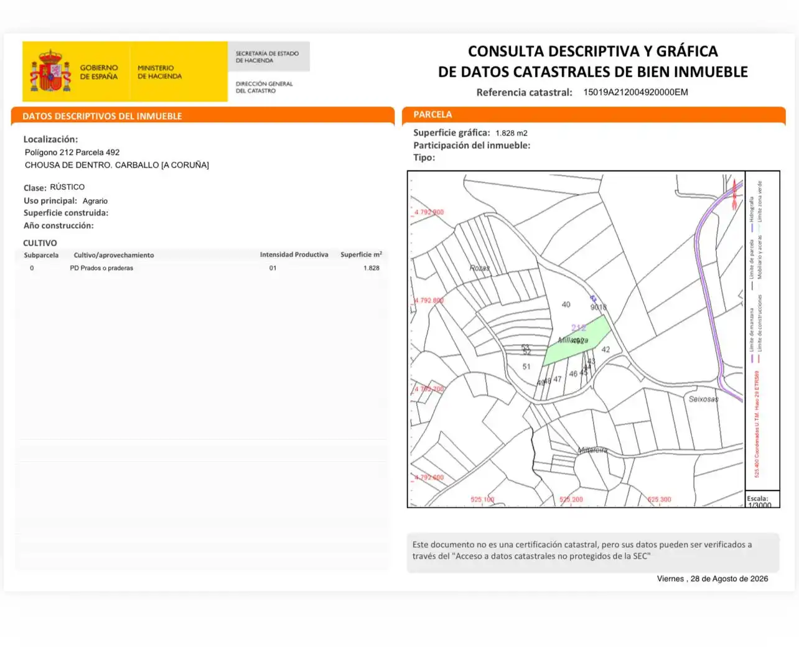
Task: Click the 'Límite de manzana' legend entry
Action: (x=752, y=335)
